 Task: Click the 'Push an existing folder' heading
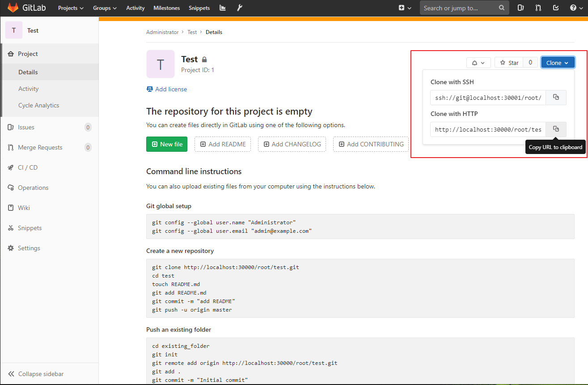tap(178, 329)
